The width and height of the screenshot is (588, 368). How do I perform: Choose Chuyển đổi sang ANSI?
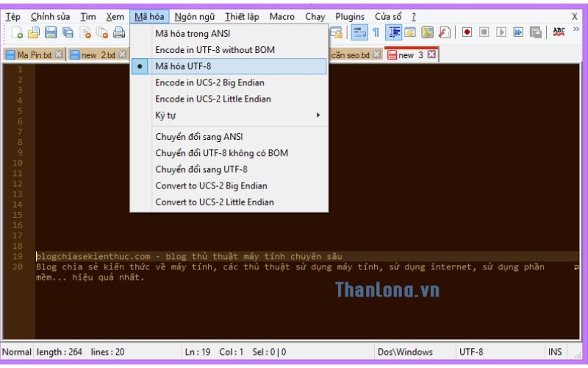tap(198, 136)
